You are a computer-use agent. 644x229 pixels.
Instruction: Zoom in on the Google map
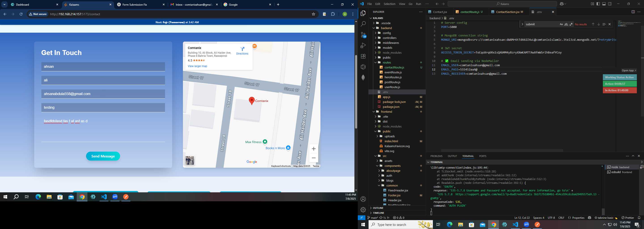point(314,149)
